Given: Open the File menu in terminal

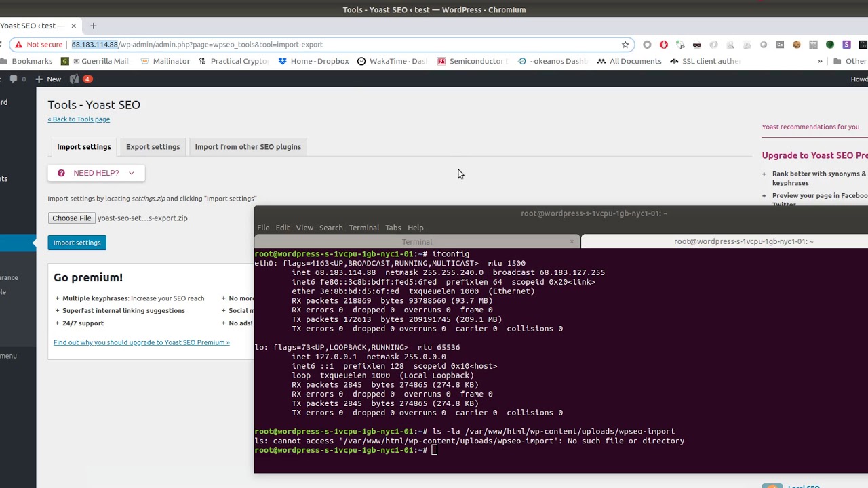Looking at the screenshot, I should click(x=263, y=228).
